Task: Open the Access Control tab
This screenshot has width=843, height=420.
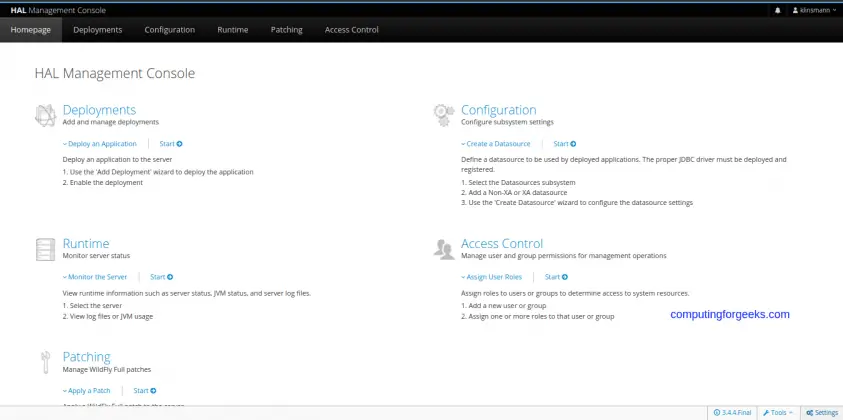Action: [351, 30]
